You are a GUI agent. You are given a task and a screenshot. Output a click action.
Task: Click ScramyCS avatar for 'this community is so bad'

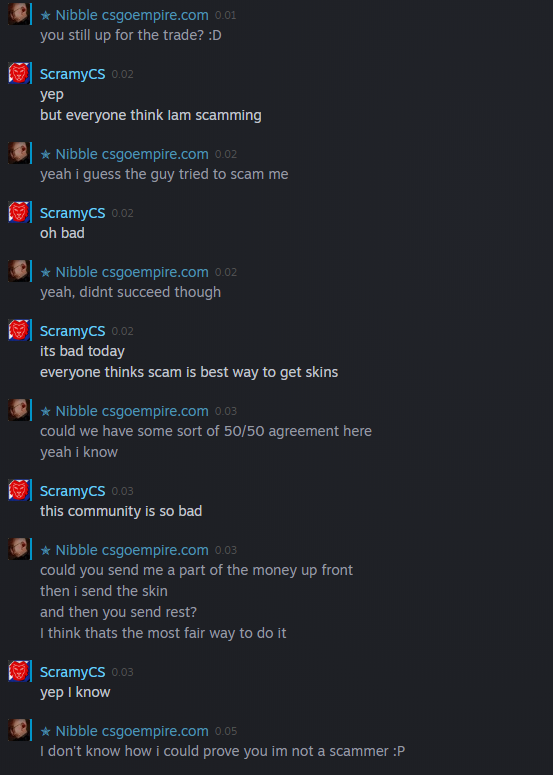(18, 490)
